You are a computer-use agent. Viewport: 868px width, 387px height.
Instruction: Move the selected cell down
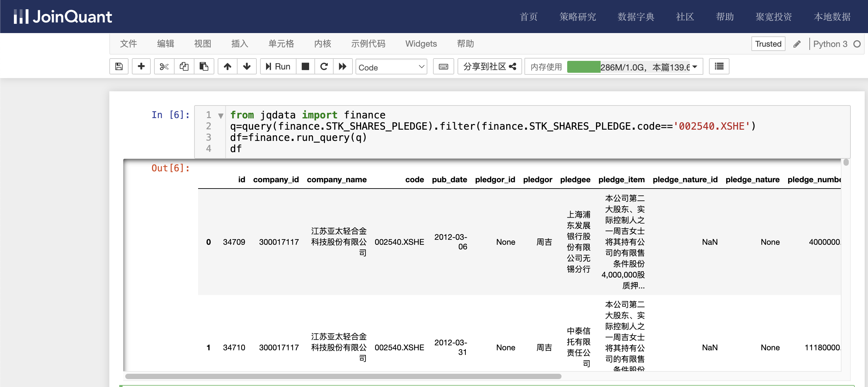coord(247,66)
